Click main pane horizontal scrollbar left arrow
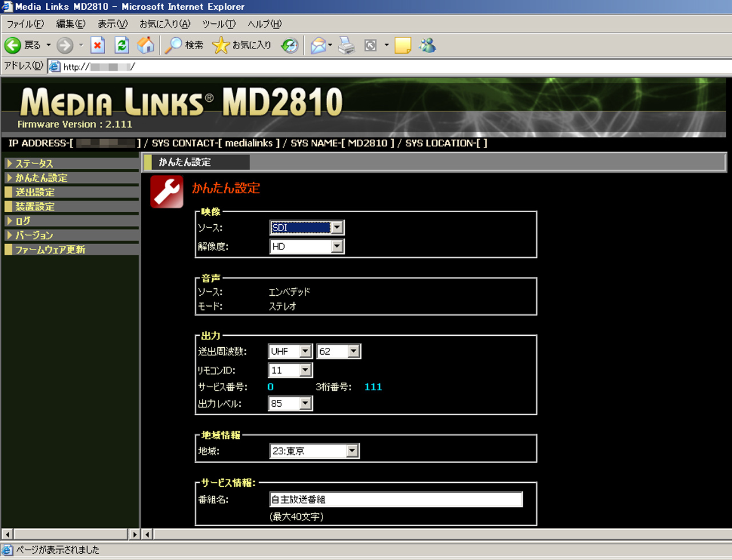The image size is (732, 560). (147, 534)
